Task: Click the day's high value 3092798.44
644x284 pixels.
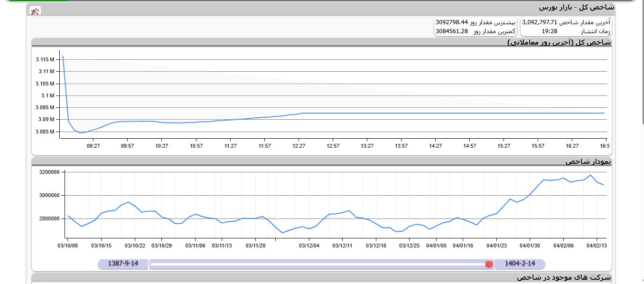Action: (x=452, y=22)
